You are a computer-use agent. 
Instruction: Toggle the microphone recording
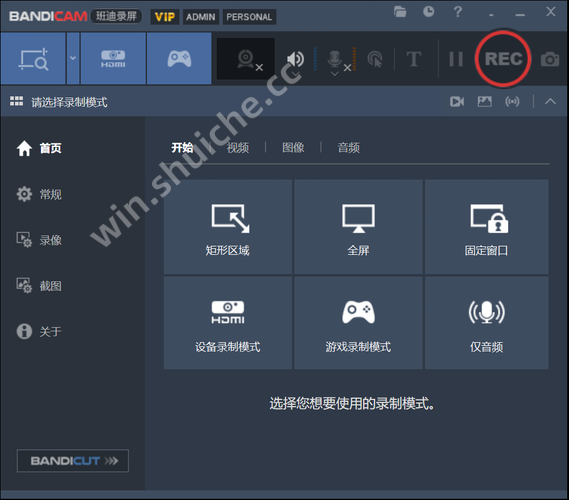coord(335,59)
